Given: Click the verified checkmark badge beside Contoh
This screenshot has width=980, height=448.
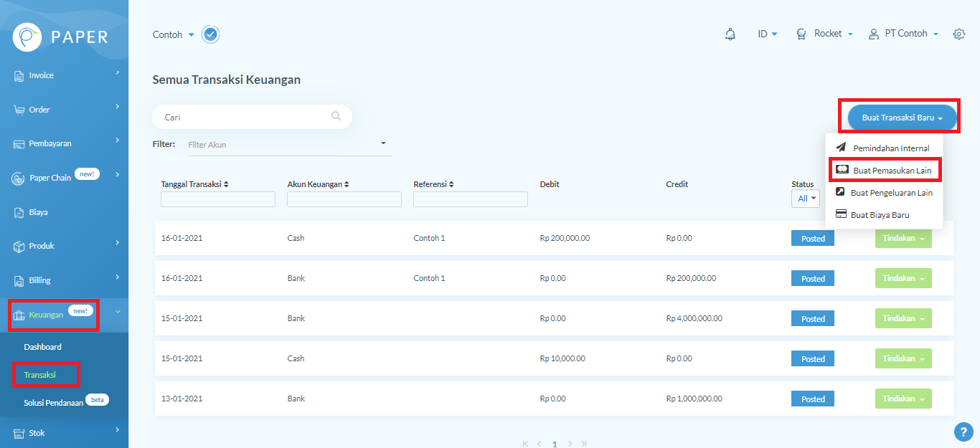Looking at the screenshot, I should tap(210, 34).
